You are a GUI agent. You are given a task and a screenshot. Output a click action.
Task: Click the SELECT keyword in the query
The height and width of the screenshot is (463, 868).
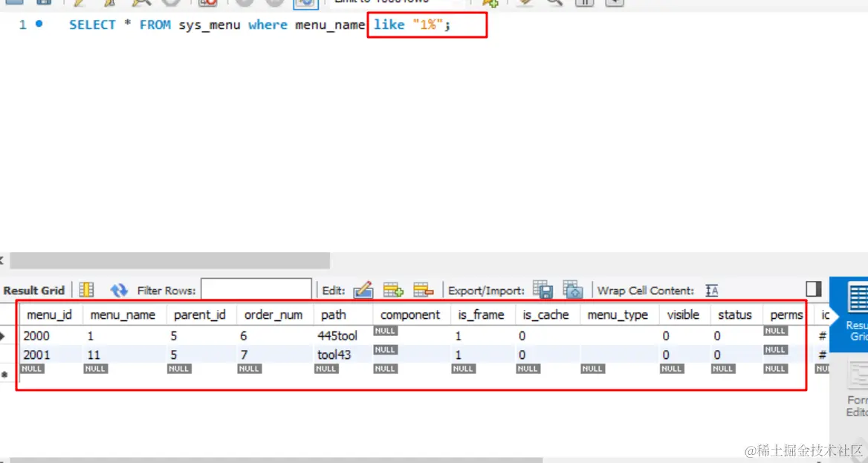tap(92, 25)
